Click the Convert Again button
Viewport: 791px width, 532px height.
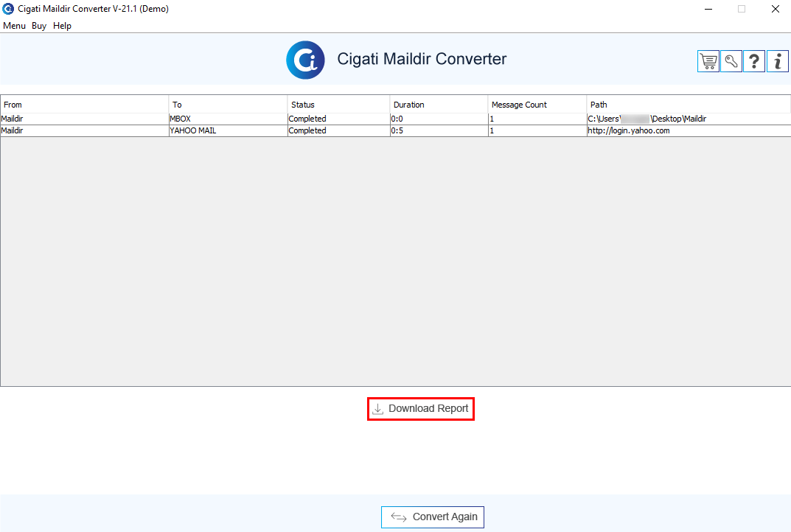click(x=432, y=517)
